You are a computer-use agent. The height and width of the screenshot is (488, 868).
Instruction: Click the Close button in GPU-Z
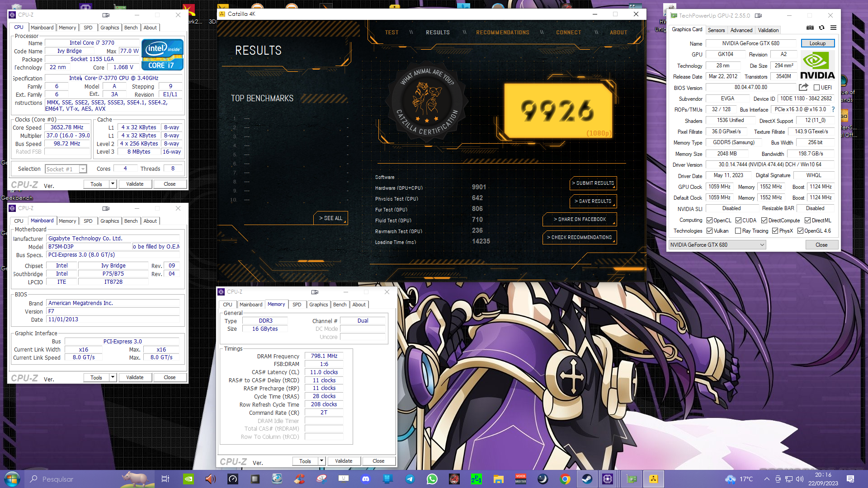click(821, 245)
